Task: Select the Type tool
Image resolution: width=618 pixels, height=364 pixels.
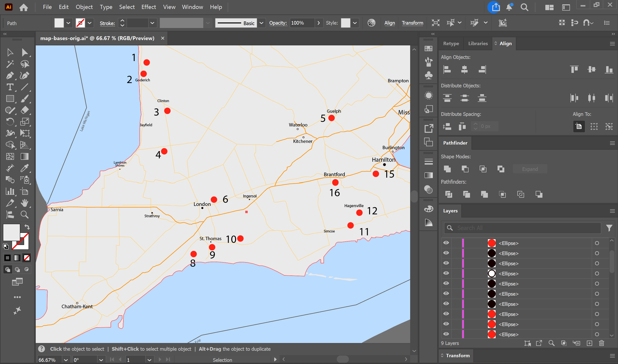Action: pyautogui.click(x=10, y=87)
